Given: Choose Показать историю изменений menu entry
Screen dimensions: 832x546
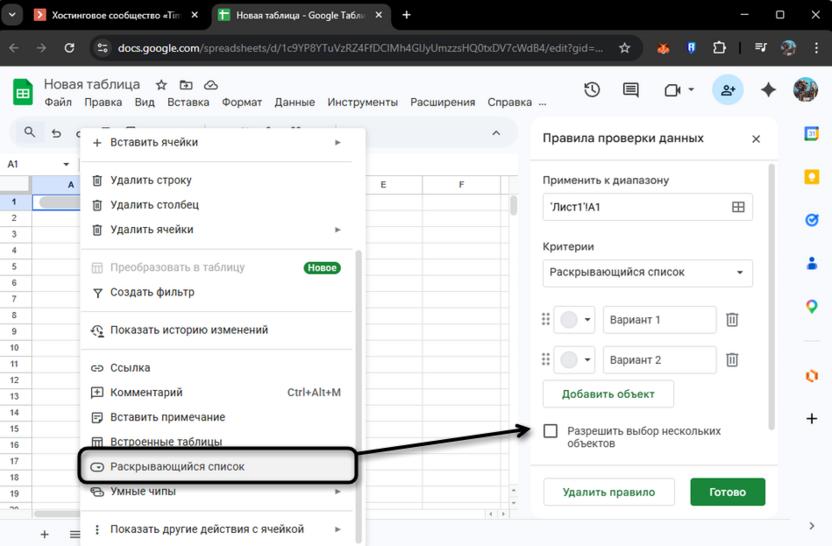Looking at the screenshot, I should point(216,330).
